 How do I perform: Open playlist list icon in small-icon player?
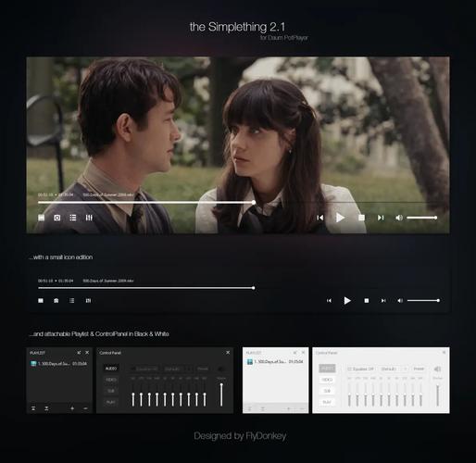point(71,301)
